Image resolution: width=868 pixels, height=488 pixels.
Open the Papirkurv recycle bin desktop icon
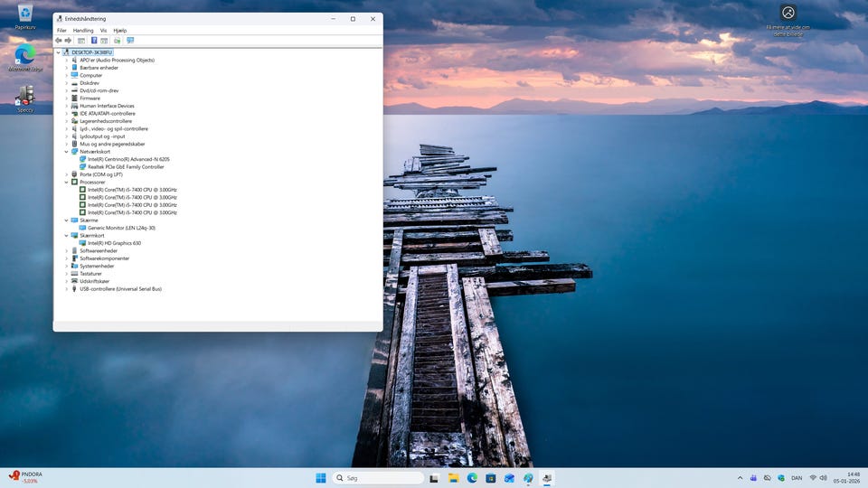click(x=25, y=16)
